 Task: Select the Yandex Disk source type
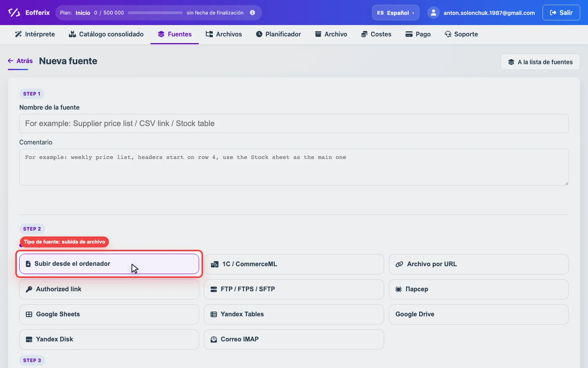(109, 339)
